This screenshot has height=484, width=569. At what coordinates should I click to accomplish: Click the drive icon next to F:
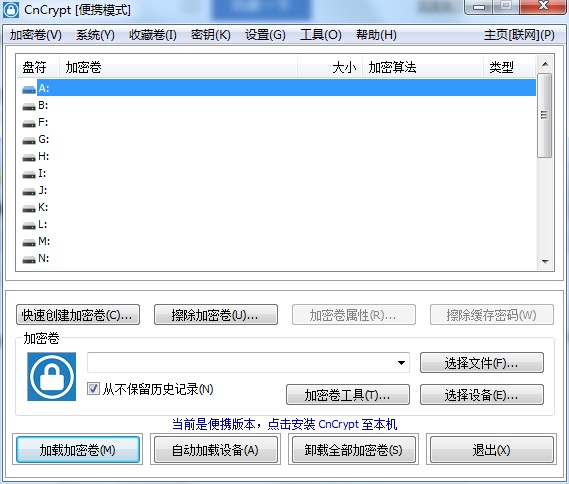tap(29, 124)
